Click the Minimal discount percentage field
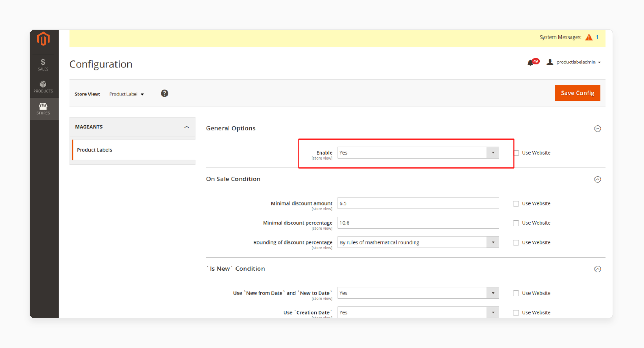The image size is (644, 348). pyautogui.click(x=418, y=223)
